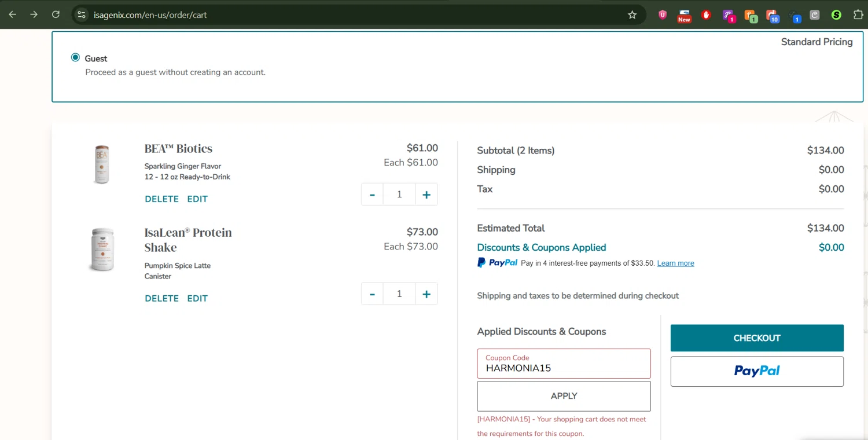Viewport: 868px width, 440px height.
Task: Open site information icon in address bar
Action: point(82,14)
